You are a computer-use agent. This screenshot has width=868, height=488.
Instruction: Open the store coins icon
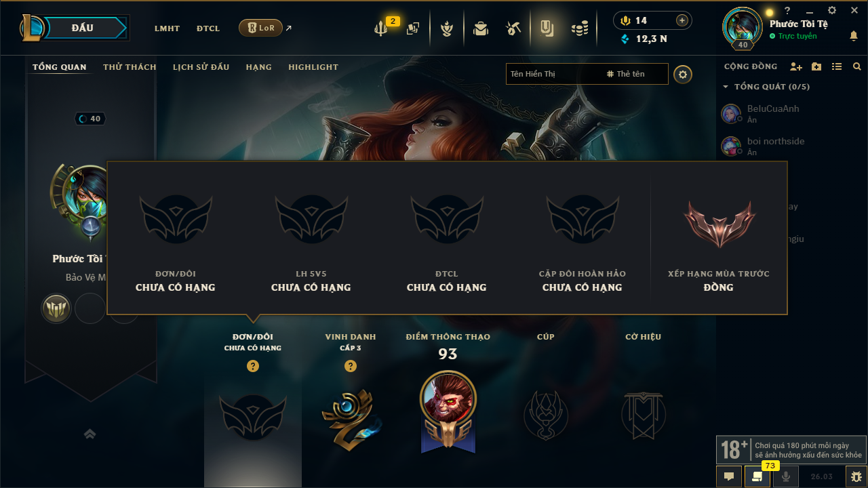(x=579, y=28)
